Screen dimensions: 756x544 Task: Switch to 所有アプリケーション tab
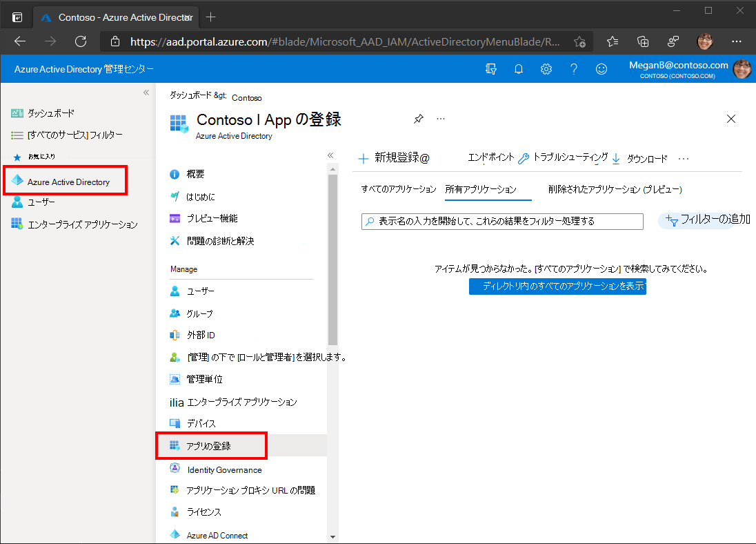pyautogui.click(x=481, y=189)
